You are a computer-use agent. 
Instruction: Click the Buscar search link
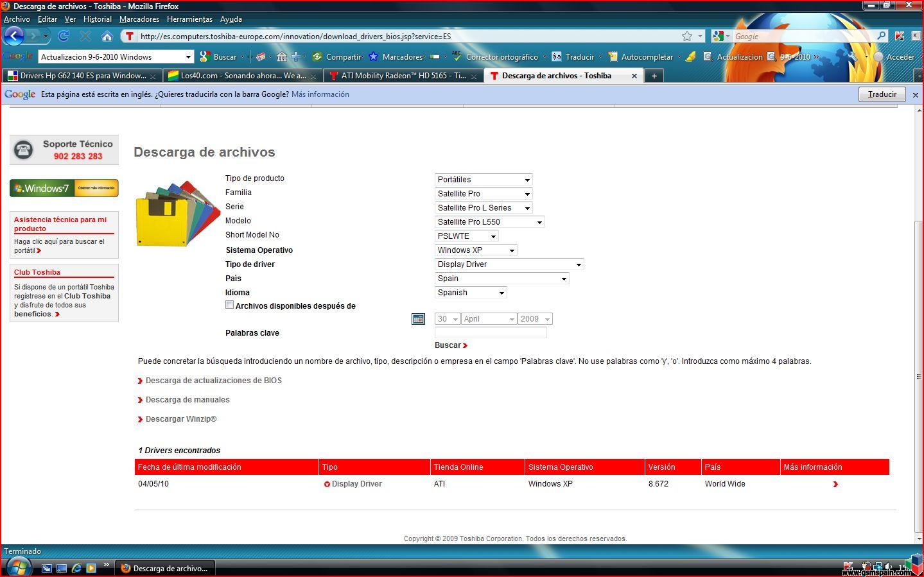(451, 345)
